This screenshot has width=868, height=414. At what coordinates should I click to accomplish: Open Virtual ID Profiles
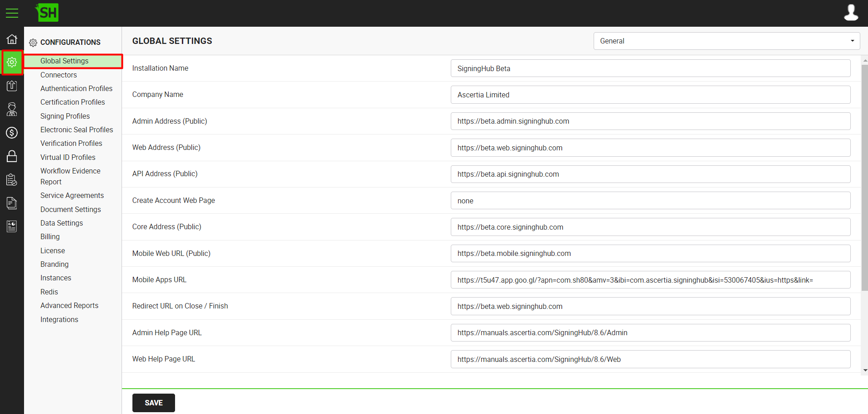(68, 157)
